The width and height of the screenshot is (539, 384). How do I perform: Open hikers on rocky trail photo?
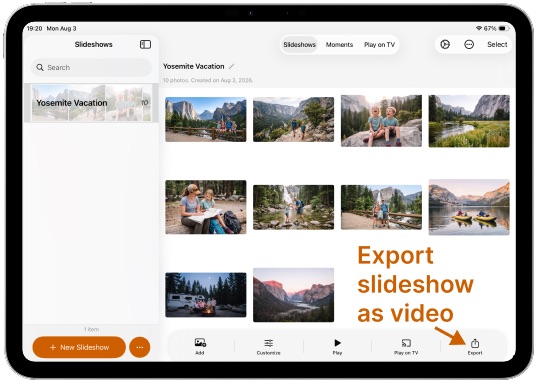click(x=293, y=119)
